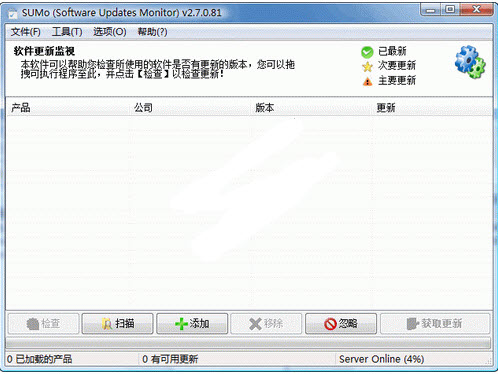This screenshot has height=374, width=498.
Task: Click '0 有可用更新' status text
Action: pos(170,359)
